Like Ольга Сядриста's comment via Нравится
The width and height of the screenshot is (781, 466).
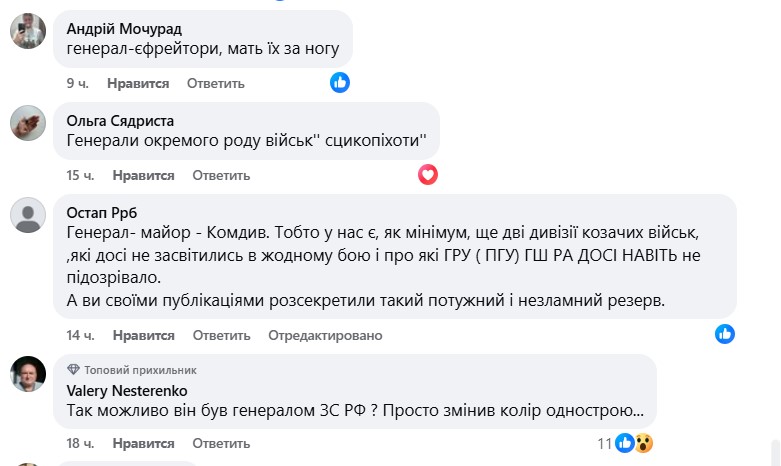(143, 175)
